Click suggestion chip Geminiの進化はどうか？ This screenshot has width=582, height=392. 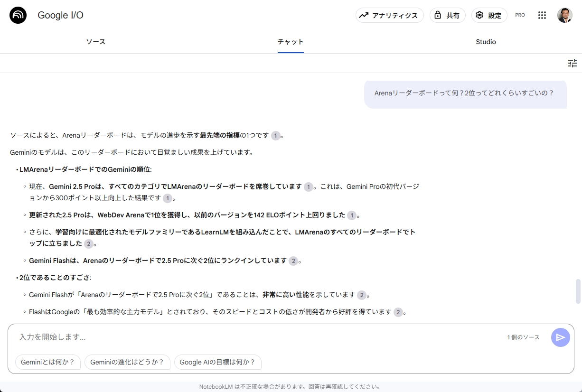tap(127, 362)
